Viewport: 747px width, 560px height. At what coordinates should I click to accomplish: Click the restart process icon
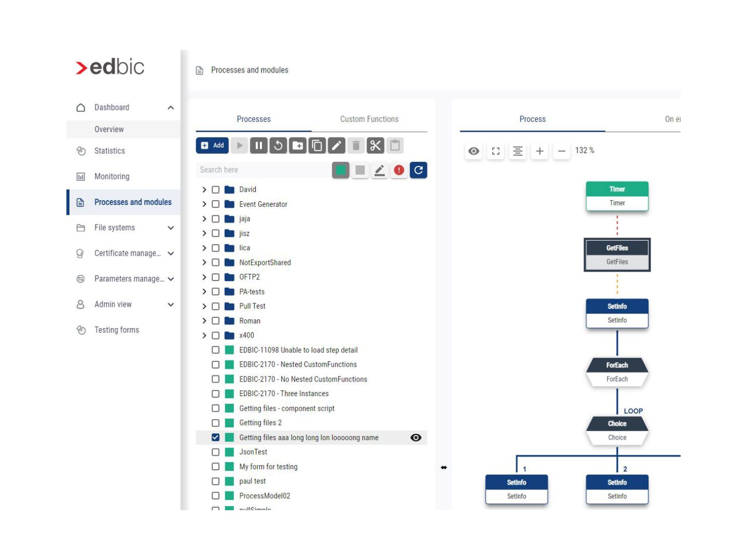coord(278,146)
